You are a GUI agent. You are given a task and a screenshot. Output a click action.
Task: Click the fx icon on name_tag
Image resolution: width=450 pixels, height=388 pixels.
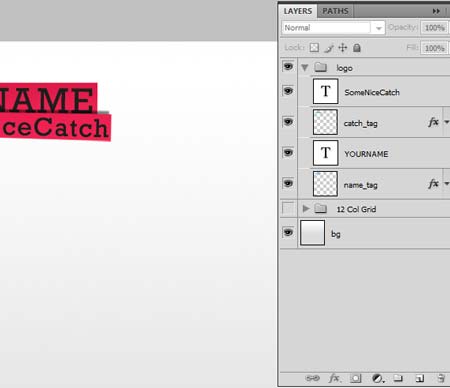point(433,184)
